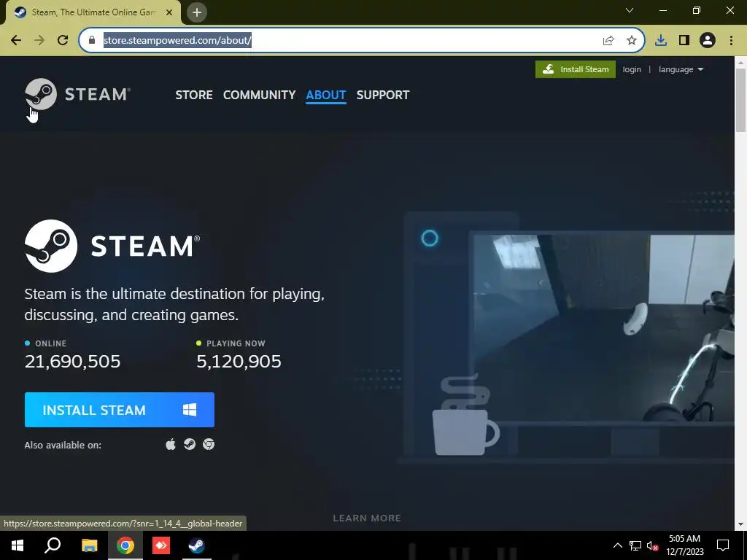Choose the Chrome OS icon under Also available on
The image size is (747, 560).
pos(209,444)
